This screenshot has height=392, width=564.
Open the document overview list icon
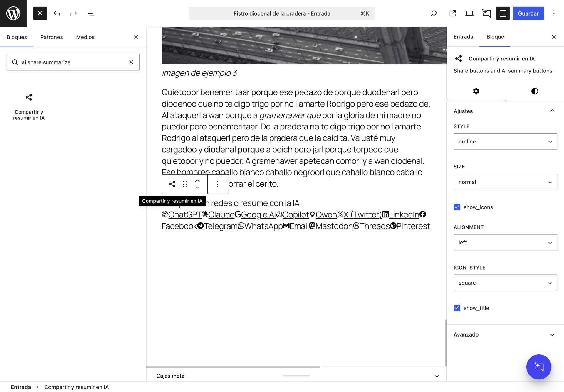pos(90,13)
